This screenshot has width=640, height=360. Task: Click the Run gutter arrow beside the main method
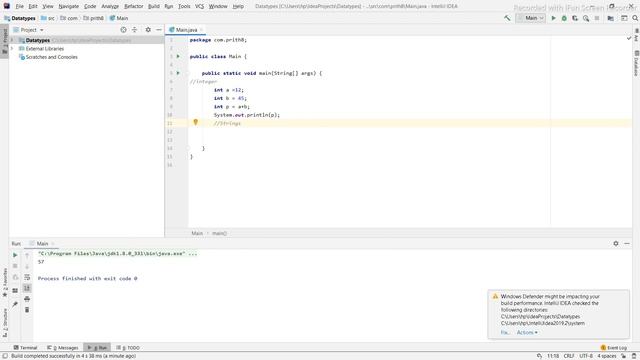click(178, 73)
